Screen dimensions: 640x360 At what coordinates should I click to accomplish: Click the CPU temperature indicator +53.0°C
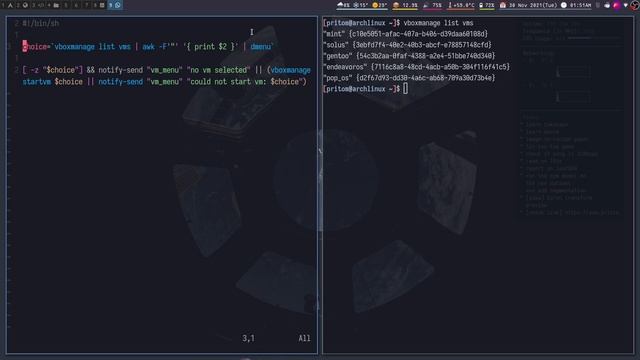[461, 5]
